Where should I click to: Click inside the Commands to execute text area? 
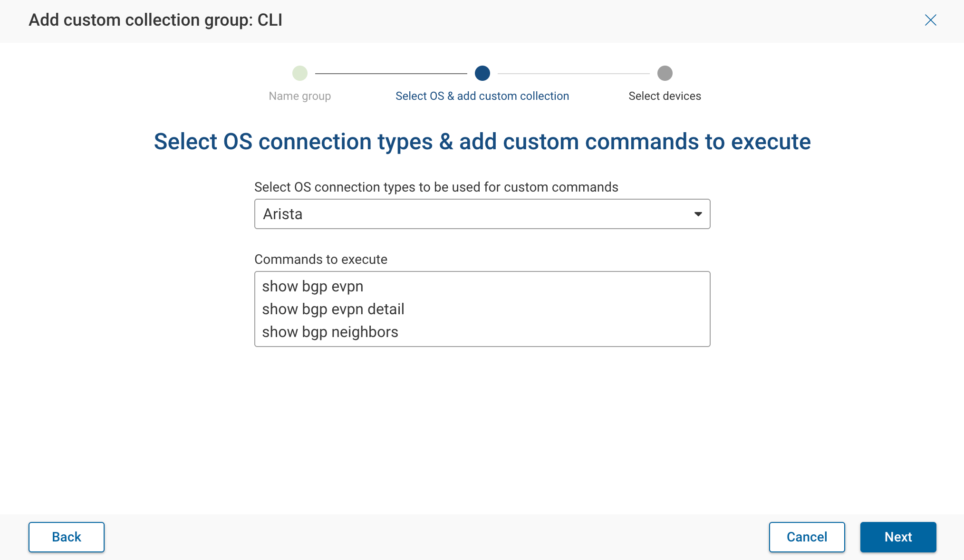click(x=482, y=309)
